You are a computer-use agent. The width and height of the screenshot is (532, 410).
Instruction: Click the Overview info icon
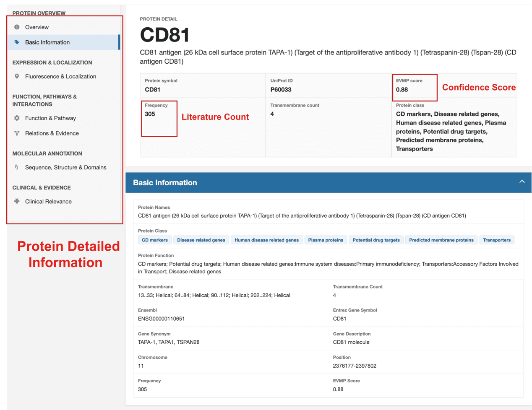click(17, 27)
